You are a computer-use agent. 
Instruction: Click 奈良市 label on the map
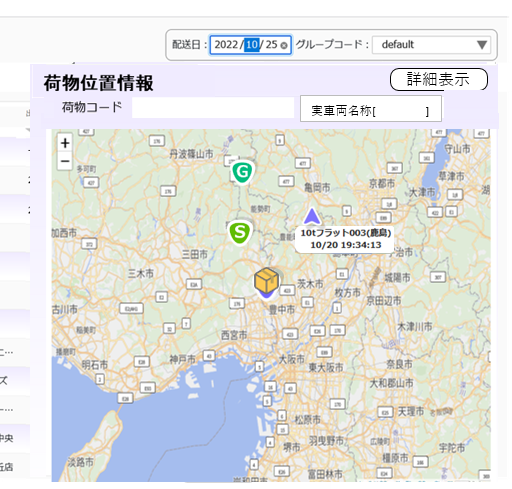coord(399,364)
